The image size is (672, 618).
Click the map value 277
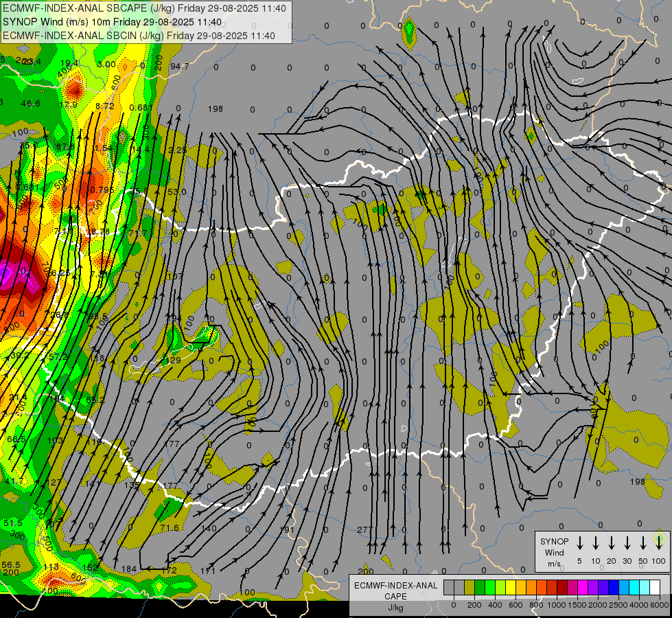(364, 529)
